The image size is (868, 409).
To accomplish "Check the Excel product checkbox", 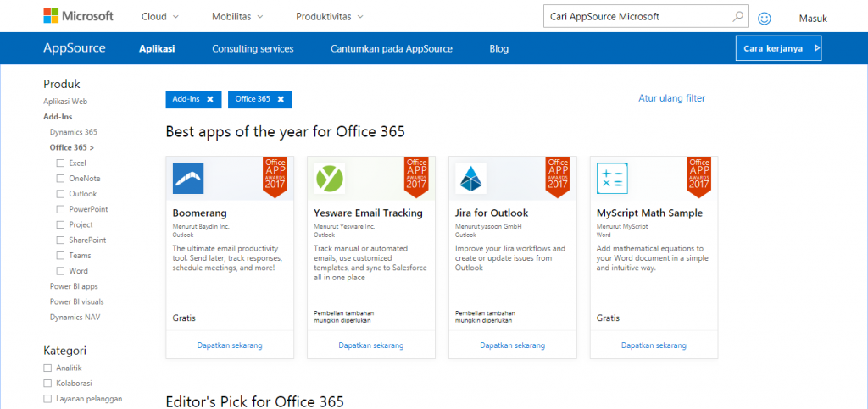I will (60, 163).
